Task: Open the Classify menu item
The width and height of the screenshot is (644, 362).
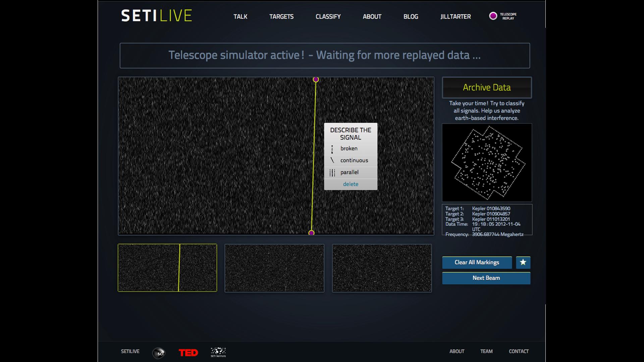Action: [328, 17]
